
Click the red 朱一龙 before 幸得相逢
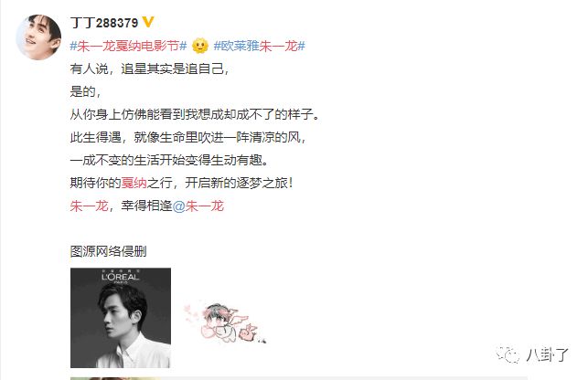(x=89, y=206)
